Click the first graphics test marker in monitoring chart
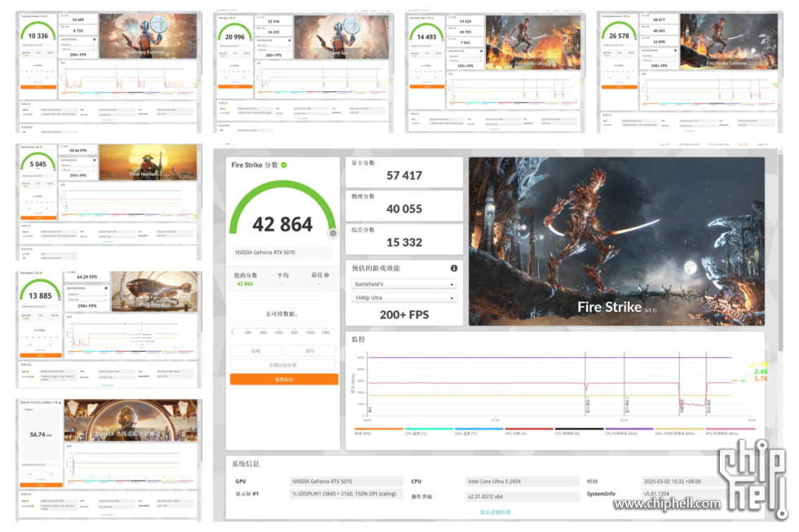Viewport: 799px width, 532px height. coord(585,385)
